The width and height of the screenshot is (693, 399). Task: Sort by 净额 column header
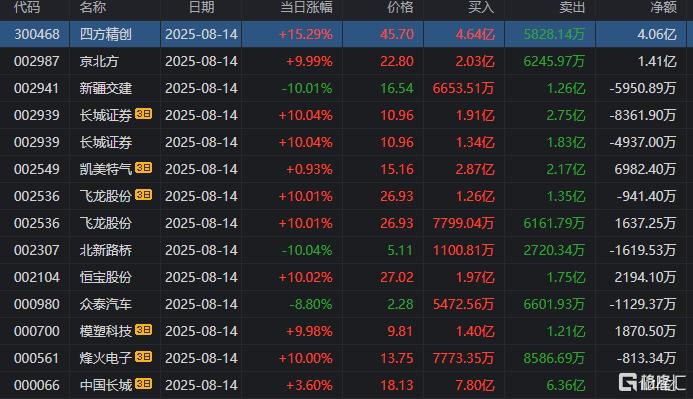pos(663,8)
